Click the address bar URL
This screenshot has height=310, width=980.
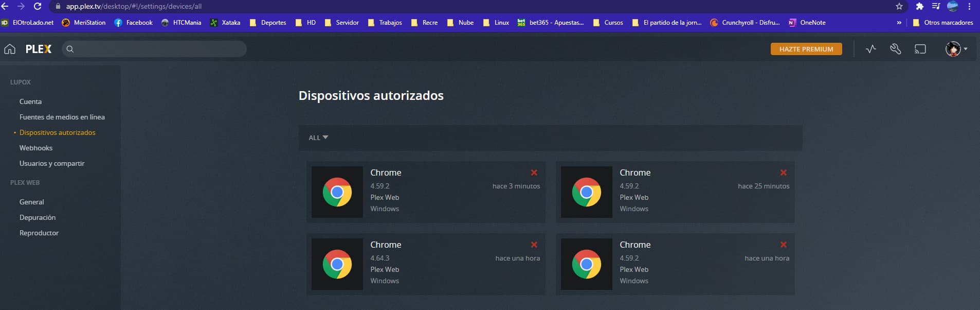134,6
